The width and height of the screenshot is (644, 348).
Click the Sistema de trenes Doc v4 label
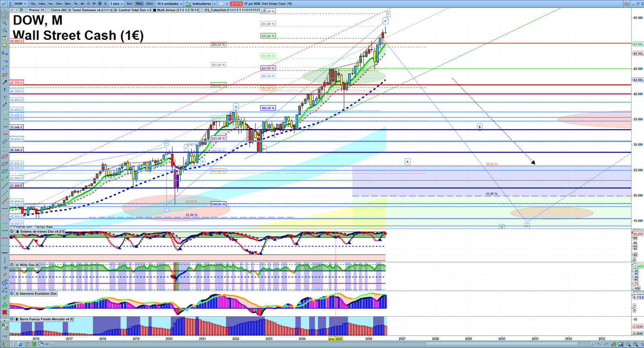pos(42,232)
